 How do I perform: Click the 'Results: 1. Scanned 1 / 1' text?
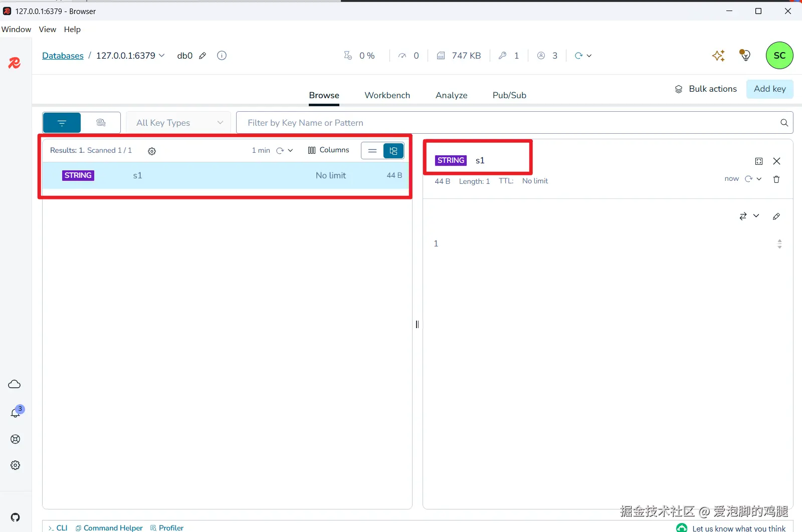point(91,150)
